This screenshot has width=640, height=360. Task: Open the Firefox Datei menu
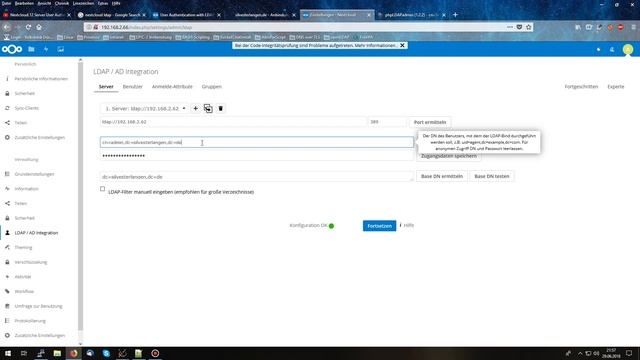pyautogui.click(x=7, y=3)
